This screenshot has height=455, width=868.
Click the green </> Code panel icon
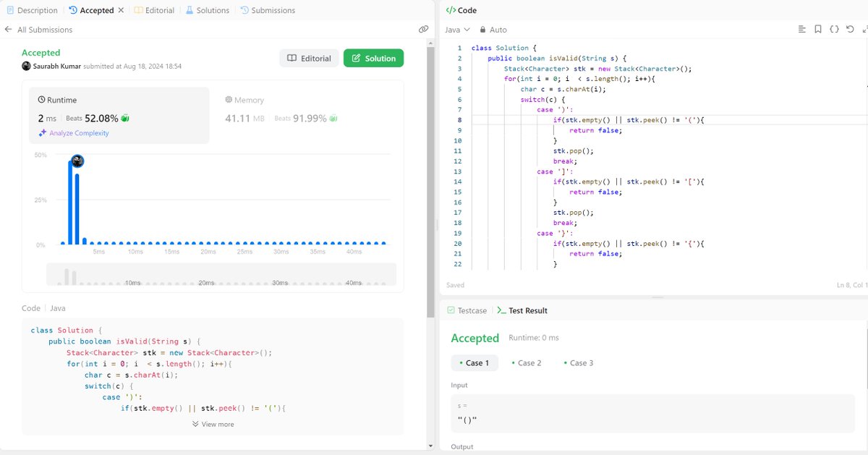pyautogui.click(x=451, y=9)
